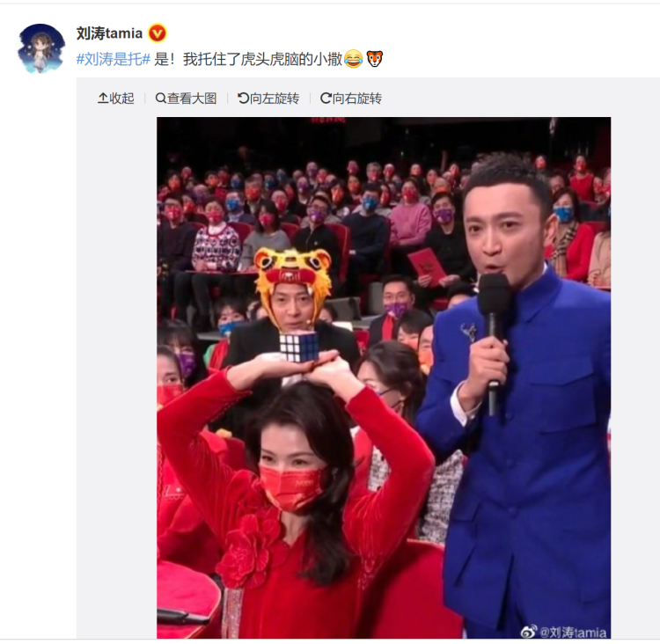Click the orange verified V badge
This screenshot has width=660, height=644.
pos(158,33)
